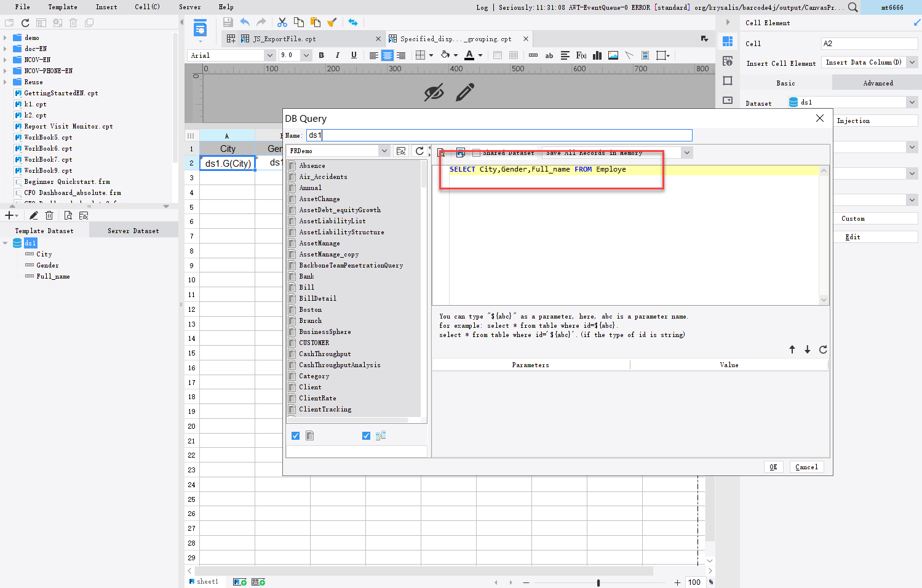This screenshot has height=588, width=922.
Task: Open the Save All Records in Memory dropdown
Action: point(687,152)
